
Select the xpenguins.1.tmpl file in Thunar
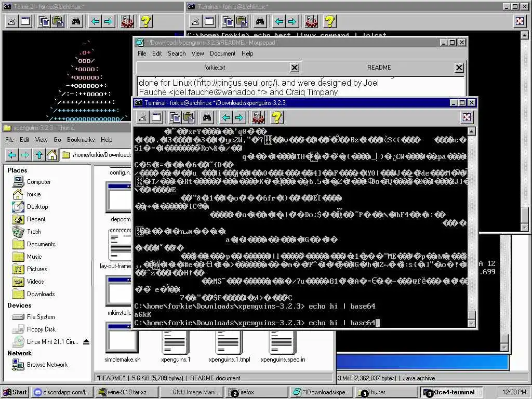click(x=229, y=347)
